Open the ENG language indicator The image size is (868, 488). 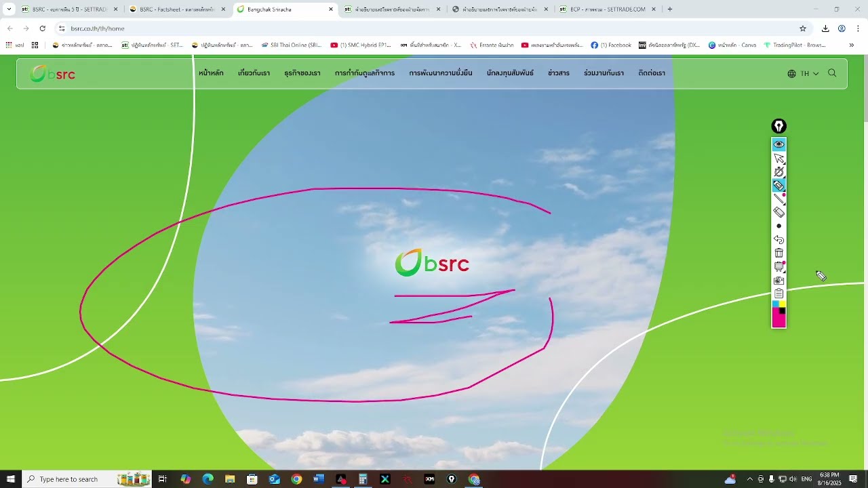(x=806, y=479)
